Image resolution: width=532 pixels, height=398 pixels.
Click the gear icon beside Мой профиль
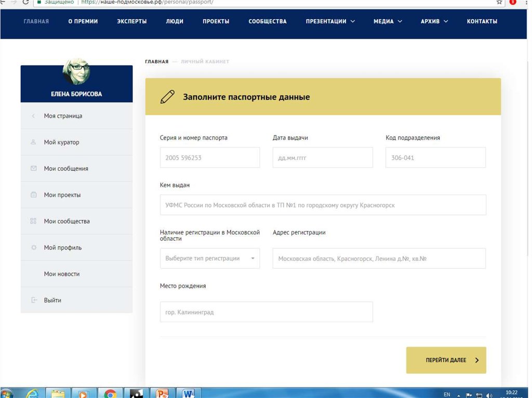(33, 248)
